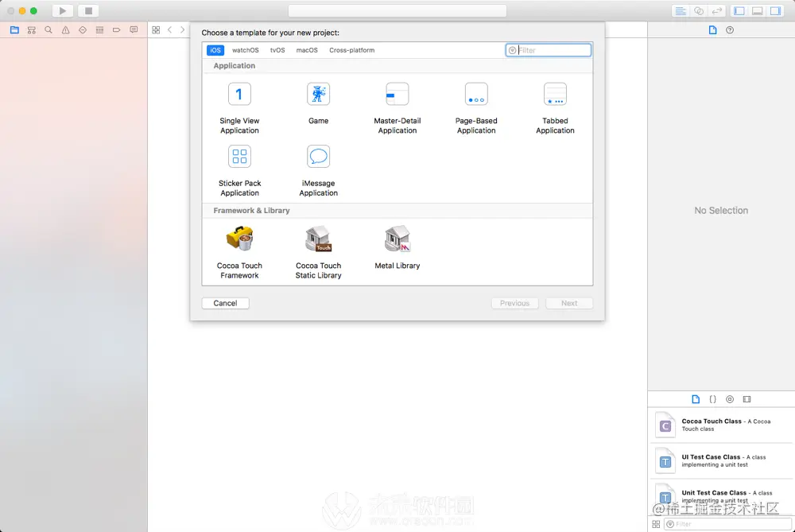Screen dimensions: 795x532
Task: Select the macOS platform tab
Action: click(307, 50)
